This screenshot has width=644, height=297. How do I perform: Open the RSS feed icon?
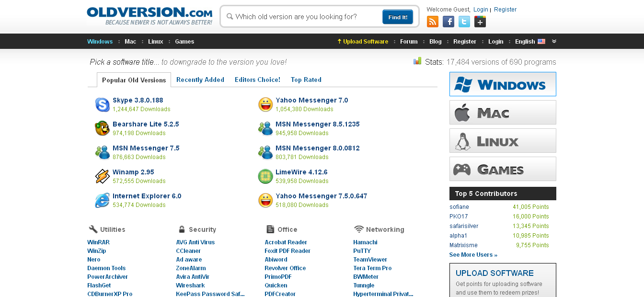pyautogui.click(x=433, y=22)
